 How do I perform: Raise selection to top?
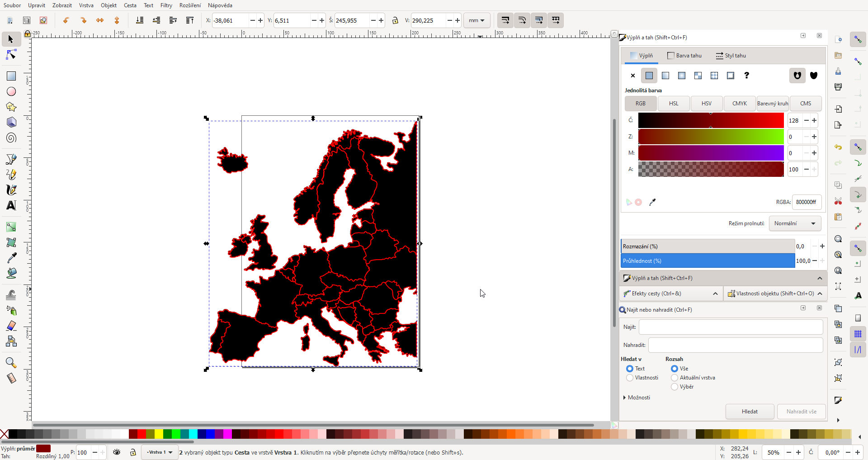coord(190,20)
